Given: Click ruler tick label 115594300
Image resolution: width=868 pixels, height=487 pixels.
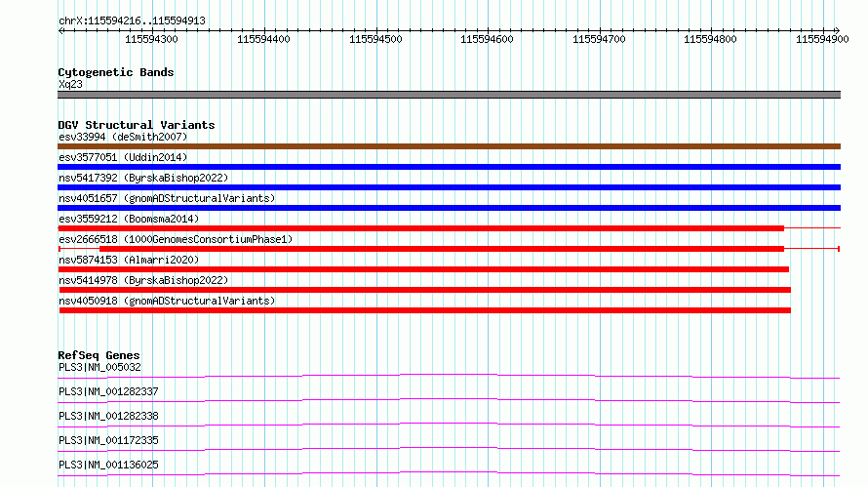Looking at the screenshot, I should click(151, 39).
